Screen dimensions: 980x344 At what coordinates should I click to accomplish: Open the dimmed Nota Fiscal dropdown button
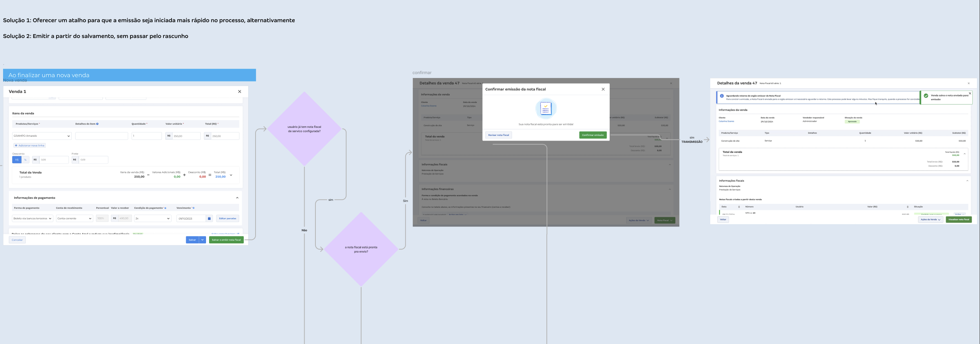[665, 220]
